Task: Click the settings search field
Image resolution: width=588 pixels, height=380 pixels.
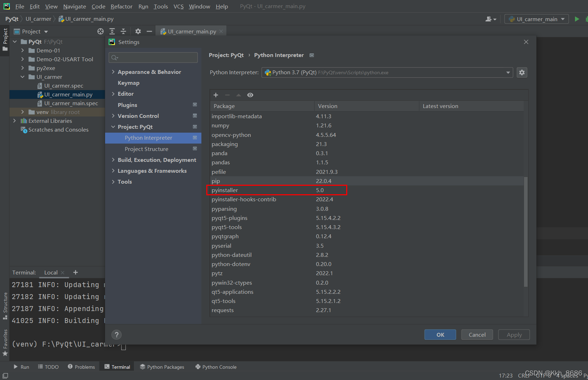Action: (x=153, y=57)
